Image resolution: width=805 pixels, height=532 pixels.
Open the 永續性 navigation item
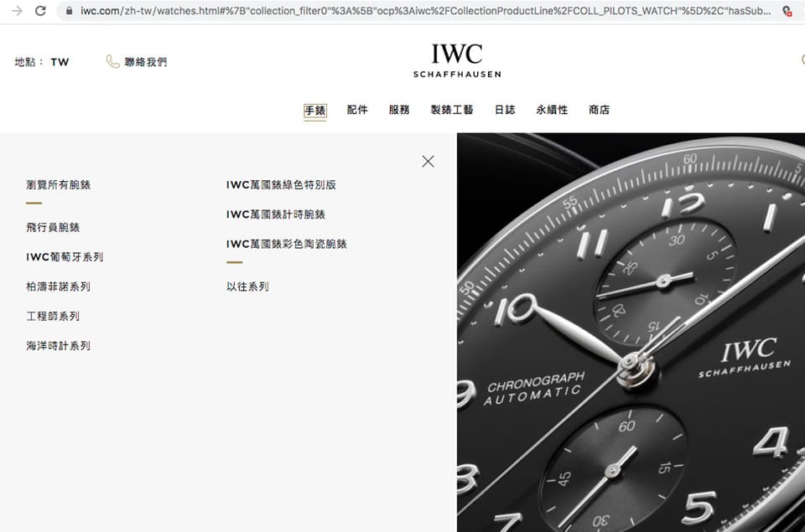pos(552,109)
